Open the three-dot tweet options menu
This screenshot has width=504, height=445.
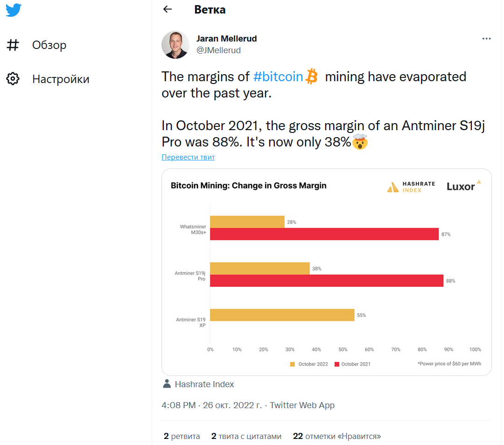tap(487, 39)
